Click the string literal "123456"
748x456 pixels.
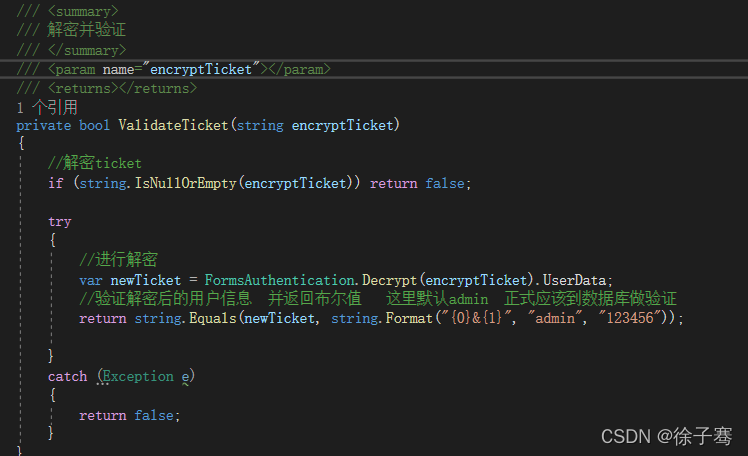pyautogui.click(x=630, y=318)
